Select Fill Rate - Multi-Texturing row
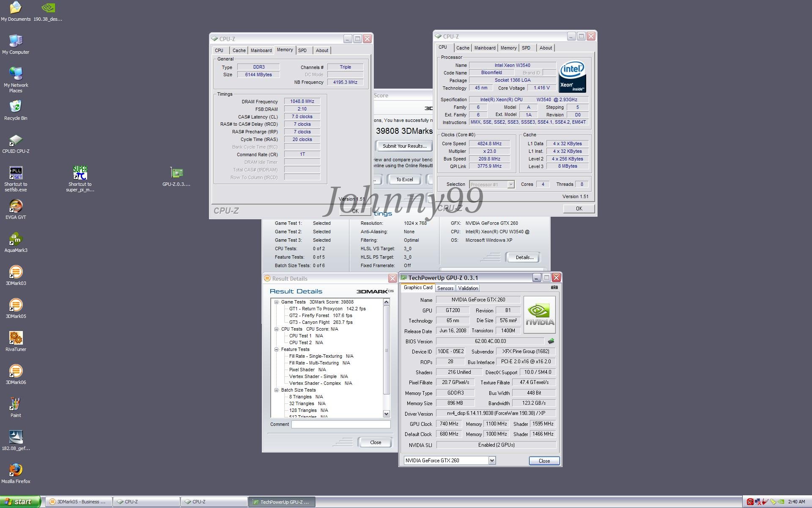 pyautogui.click(x=319, y=363)
